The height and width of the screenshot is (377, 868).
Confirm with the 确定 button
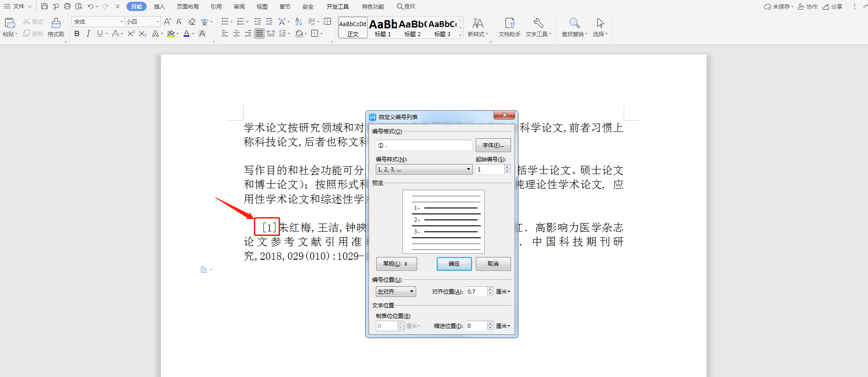tap(454, 264)
